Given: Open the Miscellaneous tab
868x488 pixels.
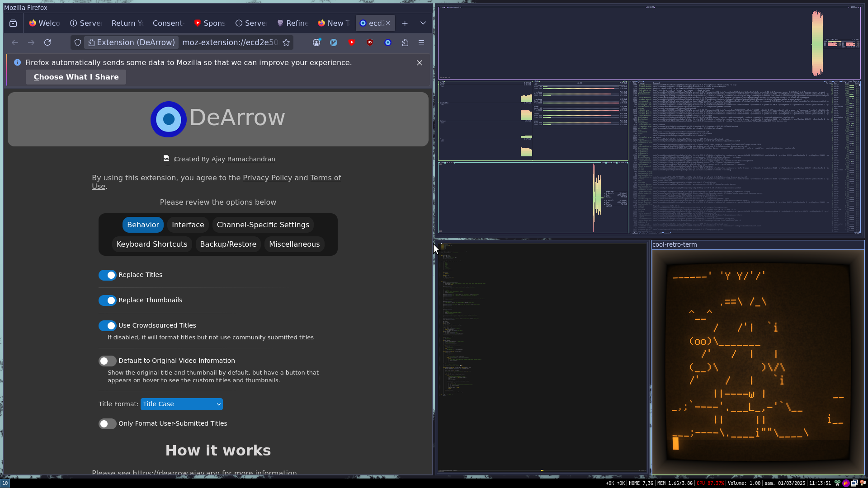Looking at the screenshot, I should pyautogui.click(x=294, y=244).
